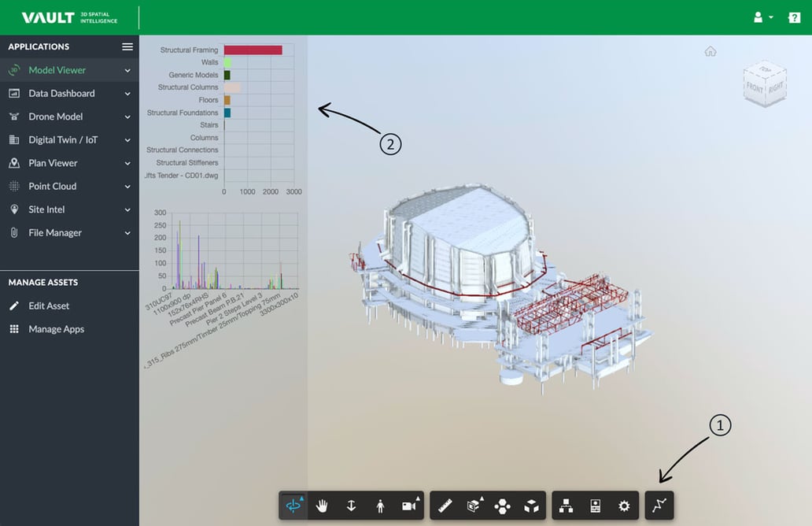Select the Measure ruler tool
Viewport: 812px width, 526px height.
coord(445,506)
